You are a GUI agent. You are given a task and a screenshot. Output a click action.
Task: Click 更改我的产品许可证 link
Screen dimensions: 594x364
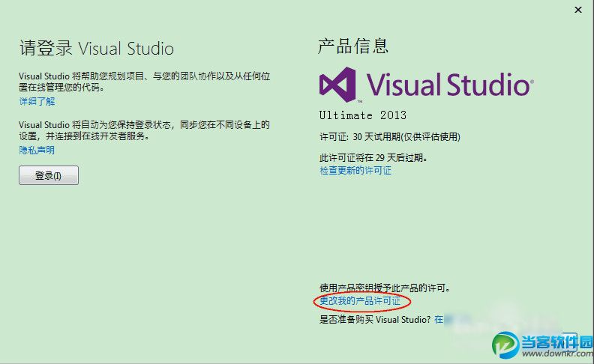pos(360,301)
